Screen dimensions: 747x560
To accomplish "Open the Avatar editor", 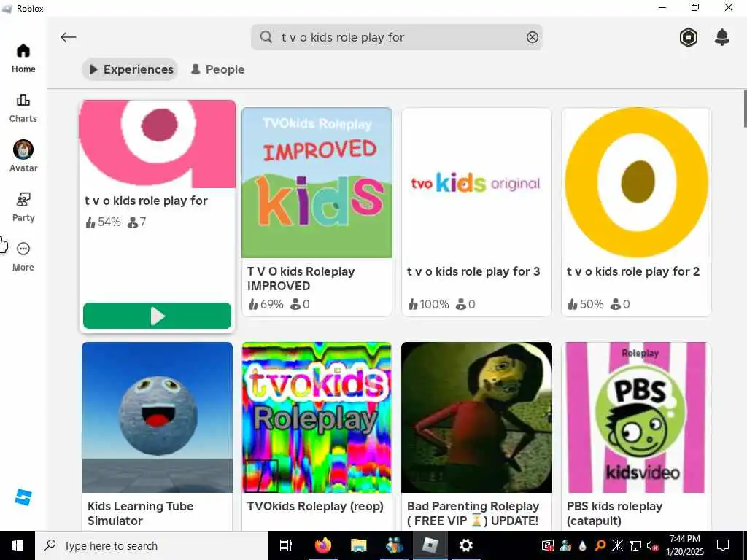I will 23,156.
